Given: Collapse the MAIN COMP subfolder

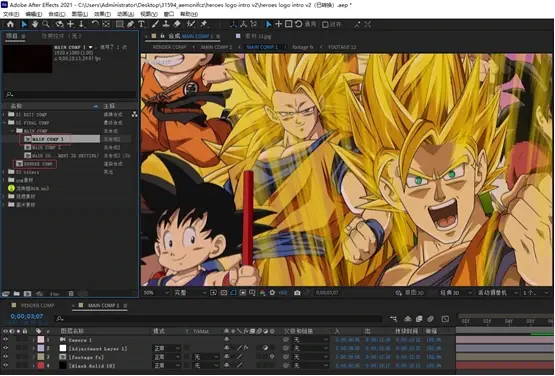Looking at the screenshot, I should coord(12,131).
